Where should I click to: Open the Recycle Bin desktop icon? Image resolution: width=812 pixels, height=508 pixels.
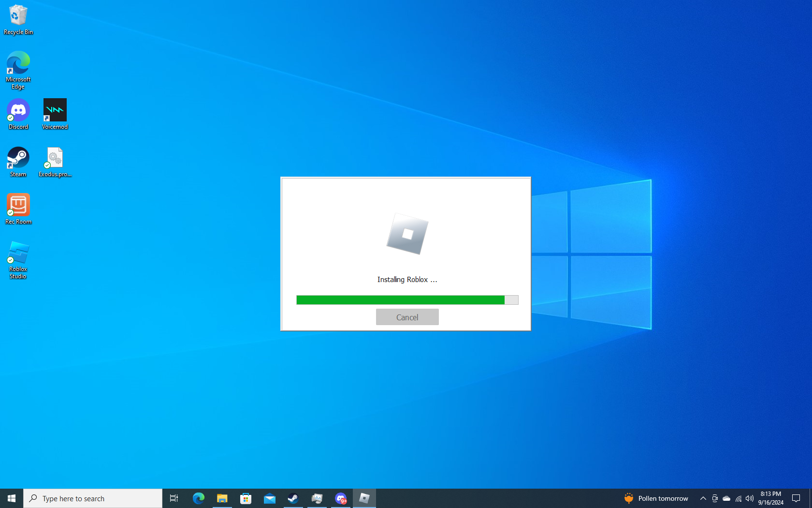(x=18, y=20)
